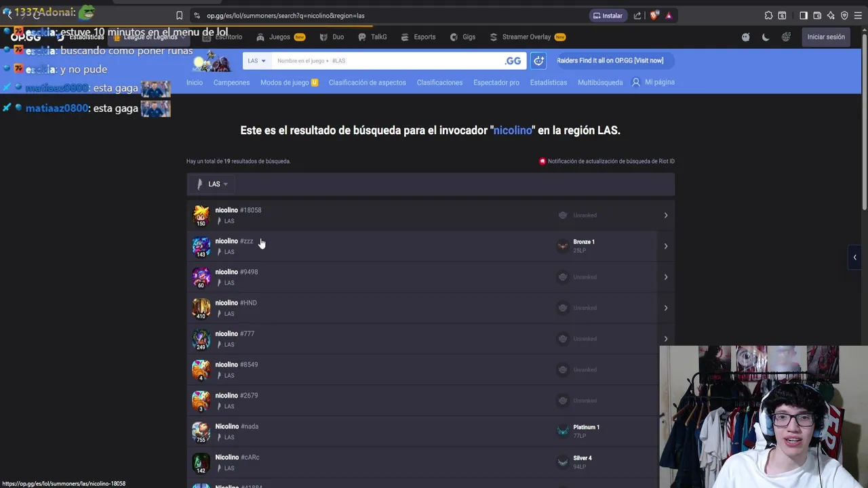Screen dimensions: 868x488
Task: Open the site settings icon beside the URL
Action: [x=197, y=16]
